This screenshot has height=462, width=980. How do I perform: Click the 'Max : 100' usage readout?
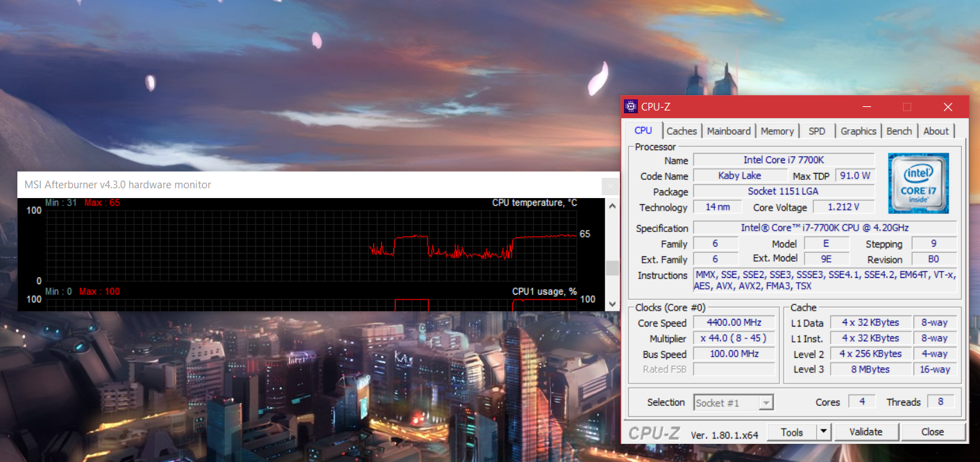pos(100,292)
